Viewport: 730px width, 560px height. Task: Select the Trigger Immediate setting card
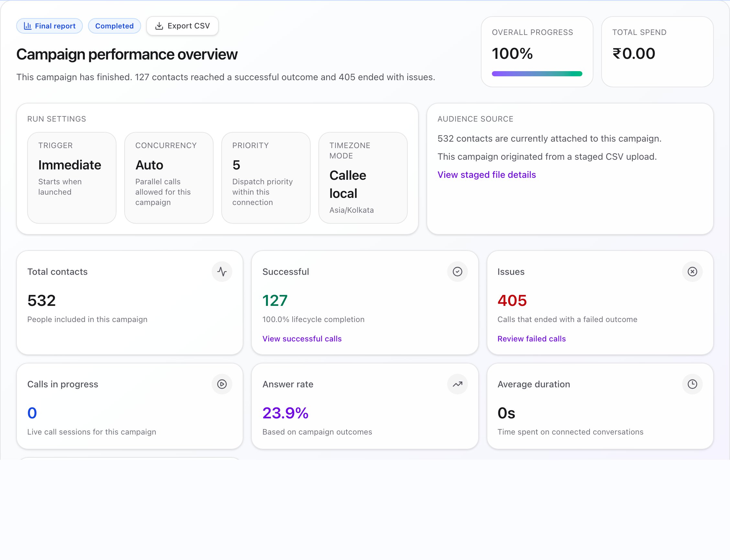[x=72, y=178]
